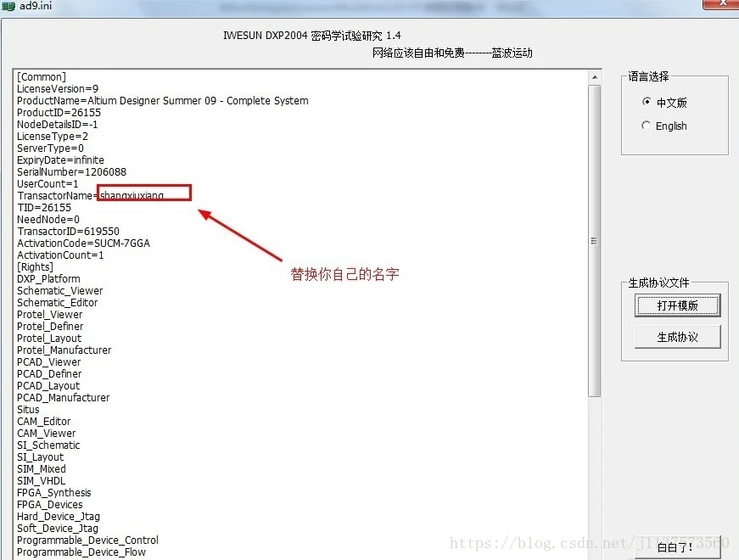Click the Programmable_Device_Flow entry
Viewport: 739px width, 560px height.
[x=81, y=552]
